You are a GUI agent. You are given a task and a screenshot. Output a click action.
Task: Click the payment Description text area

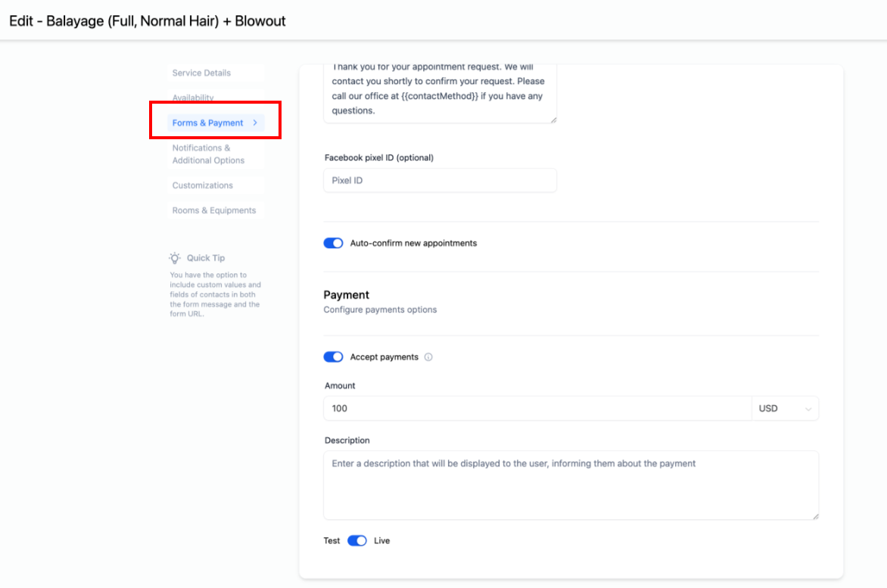point(571,485)
